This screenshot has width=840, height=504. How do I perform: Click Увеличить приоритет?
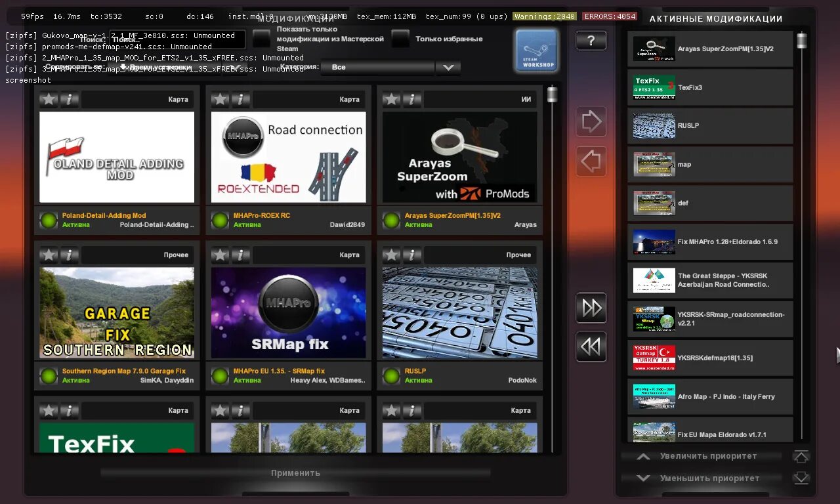708,456
